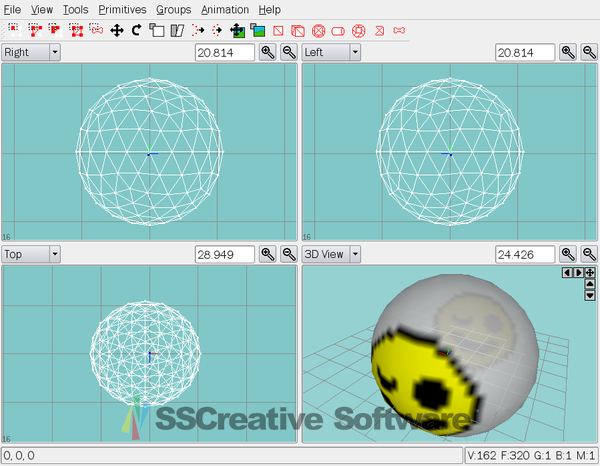Activate the Extrude tool
This screenshot has height=466, width=600.
pyautogui.click(x=197, y=30)
